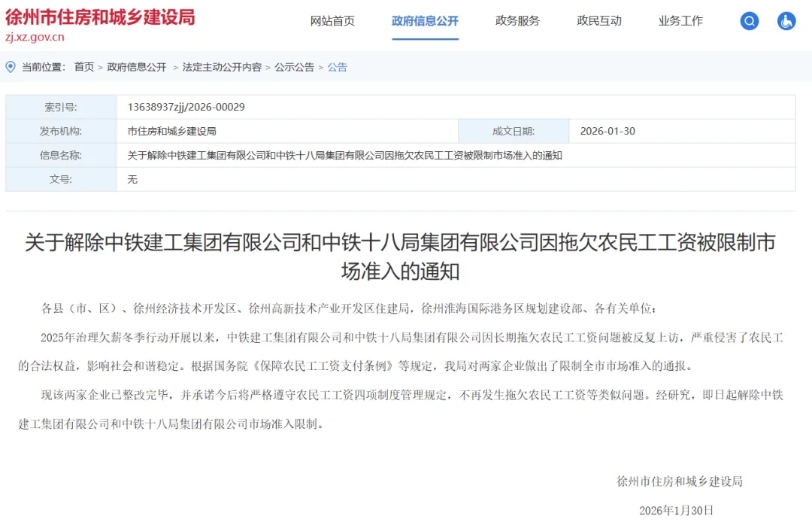Image resolution: width=812 pixels, height=522 pixels.
Task: Click the blue 公告 breadcrumb link
Action: (337, 67)
